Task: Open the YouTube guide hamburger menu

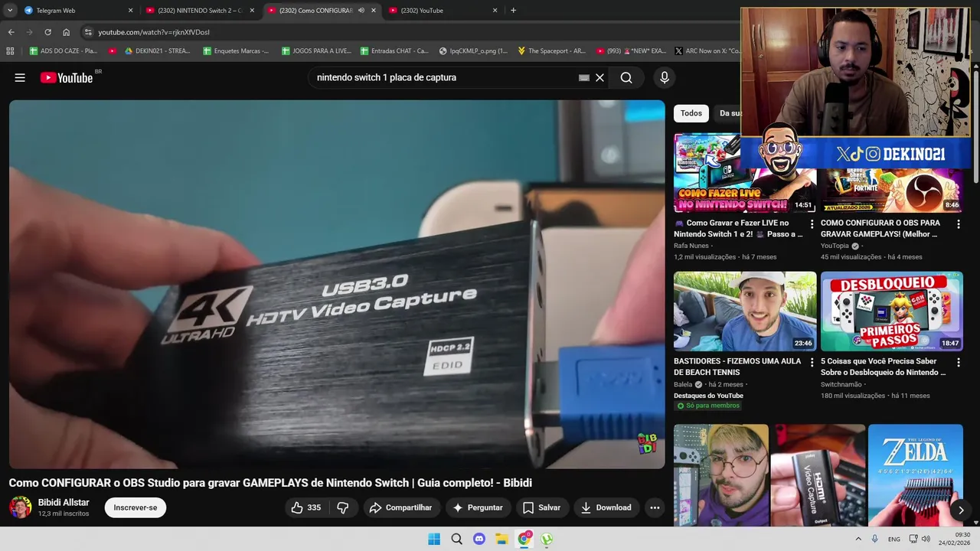Action: coord(20,77)
